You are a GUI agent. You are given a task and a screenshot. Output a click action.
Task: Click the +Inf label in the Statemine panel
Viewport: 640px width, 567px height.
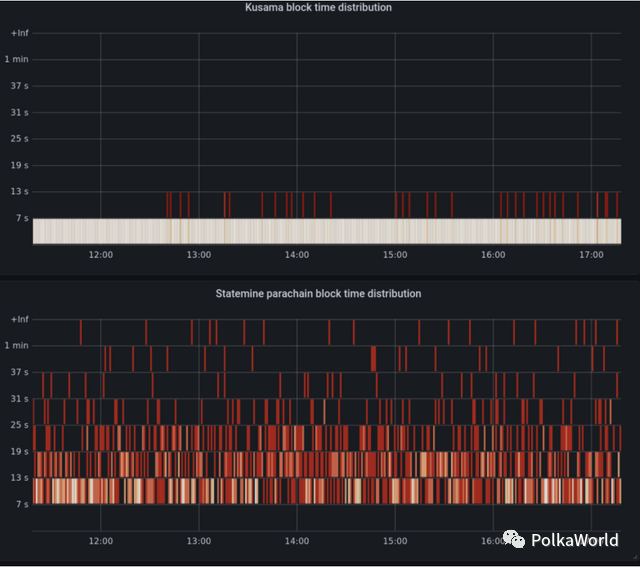click(x=20, y=319)
